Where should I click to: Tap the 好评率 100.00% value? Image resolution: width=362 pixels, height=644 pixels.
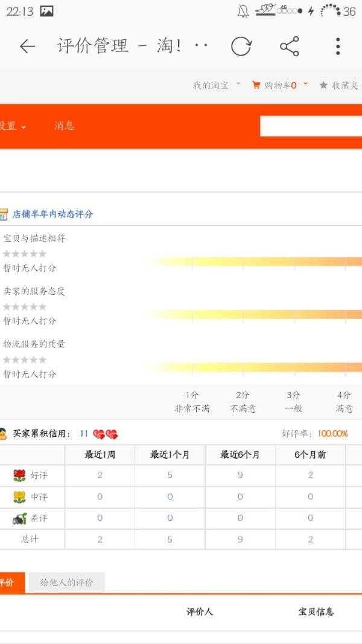point(332,434)
